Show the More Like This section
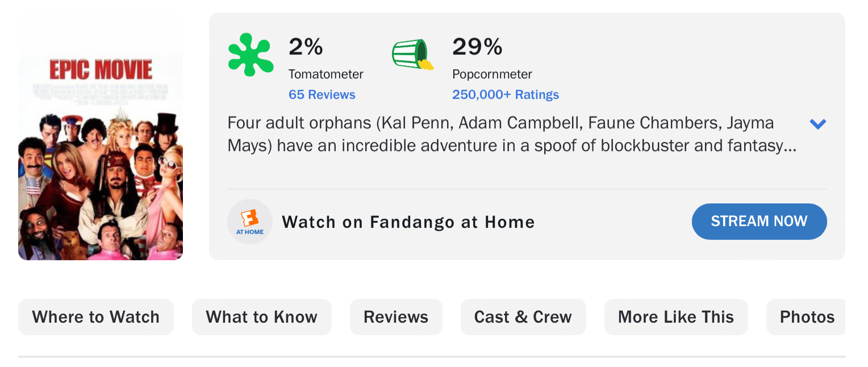This screenshot has width=868, height=367. (675, 317)
